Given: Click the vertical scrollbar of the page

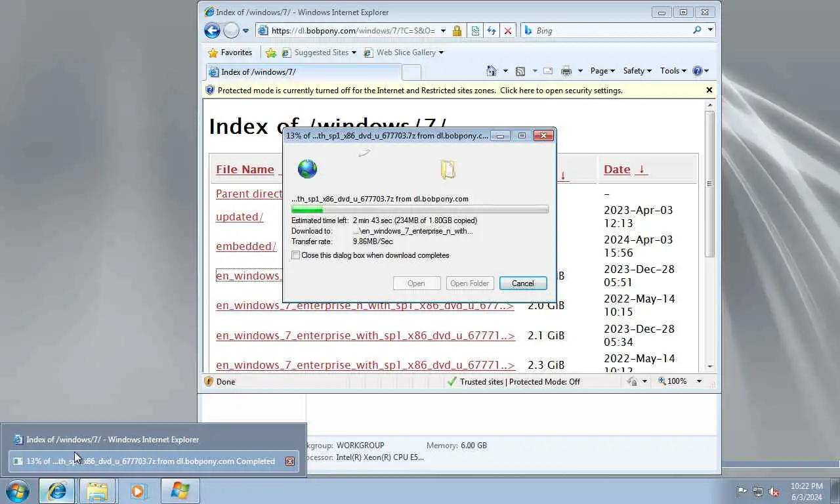Looking at the screenshot, I should [709, 184].
